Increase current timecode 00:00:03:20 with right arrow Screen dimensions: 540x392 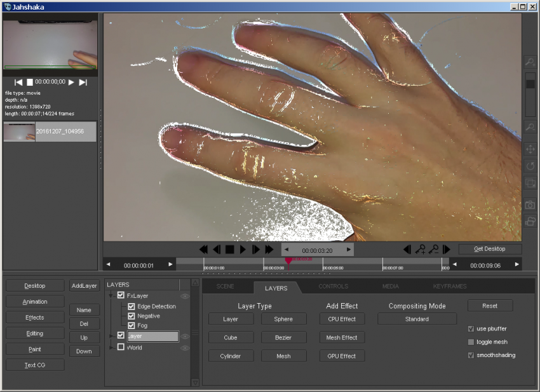(x=349, y=250)
